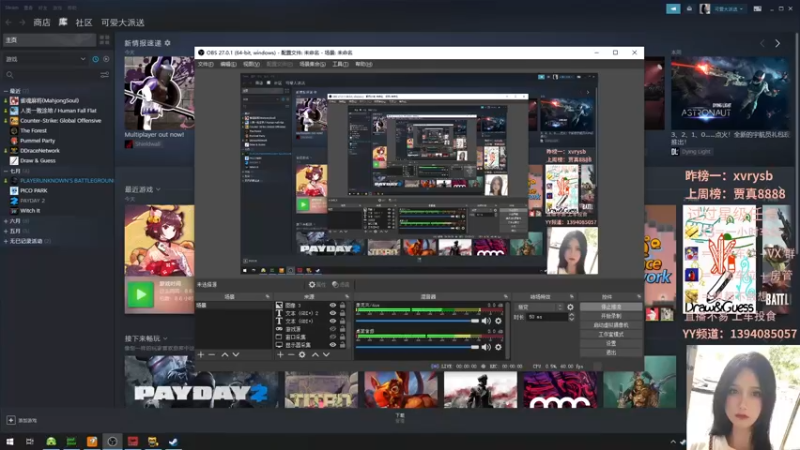The height and width of the screenshot is (450, 800).
Task: Toggle visibility of 文本 (GDI+) 2 source
Action: pyautogui.click(x=333, y=313)
